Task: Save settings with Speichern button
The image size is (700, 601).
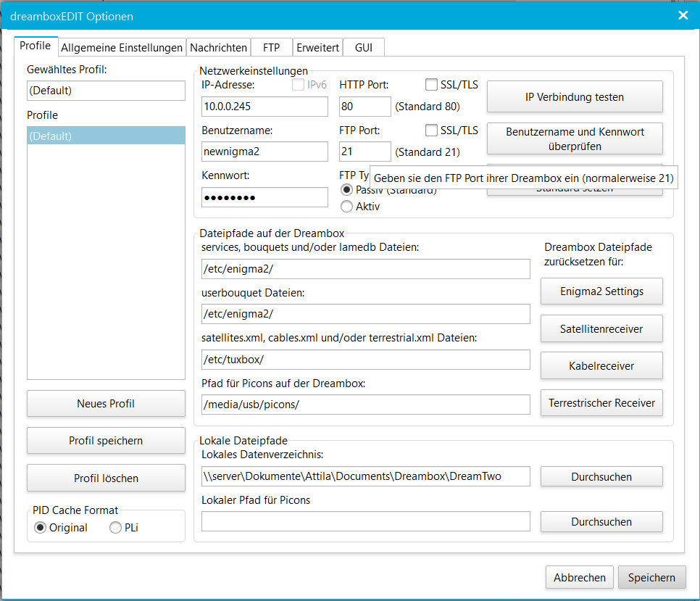Action: pyautogui.click(x=651, y=578)
